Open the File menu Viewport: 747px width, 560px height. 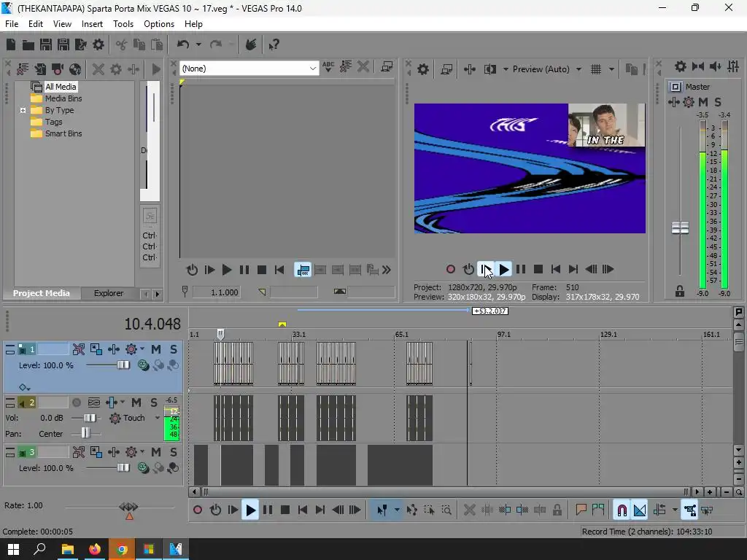[x=12, y=24]
